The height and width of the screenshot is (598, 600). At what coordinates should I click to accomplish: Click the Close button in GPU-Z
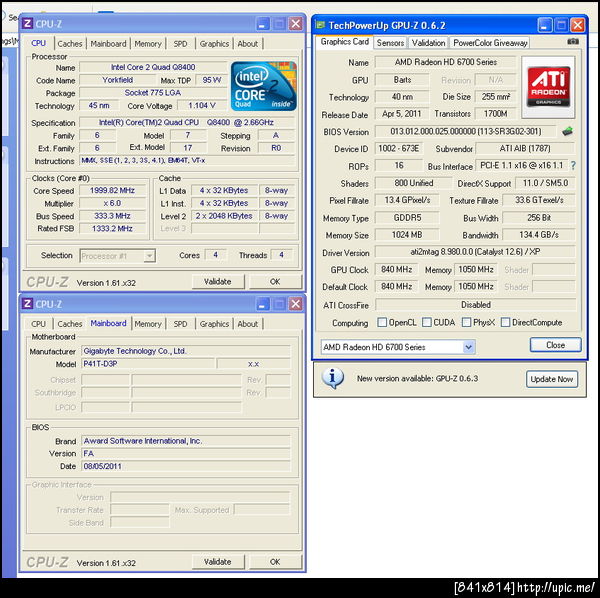tap(556, 345)
